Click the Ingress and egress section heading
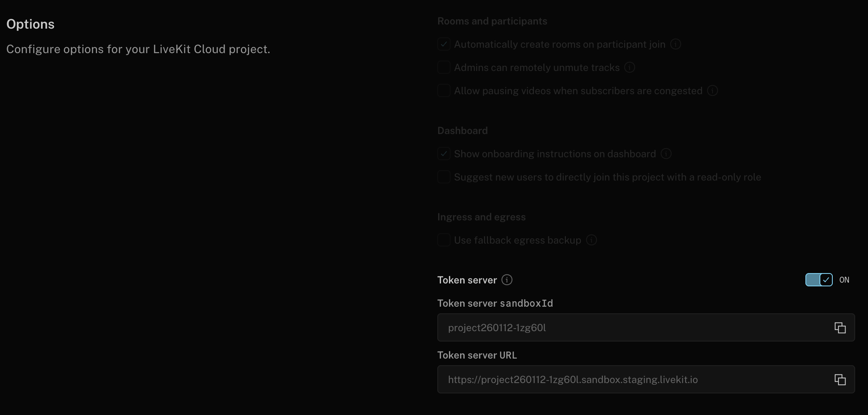868x415 pixels. 481,217
